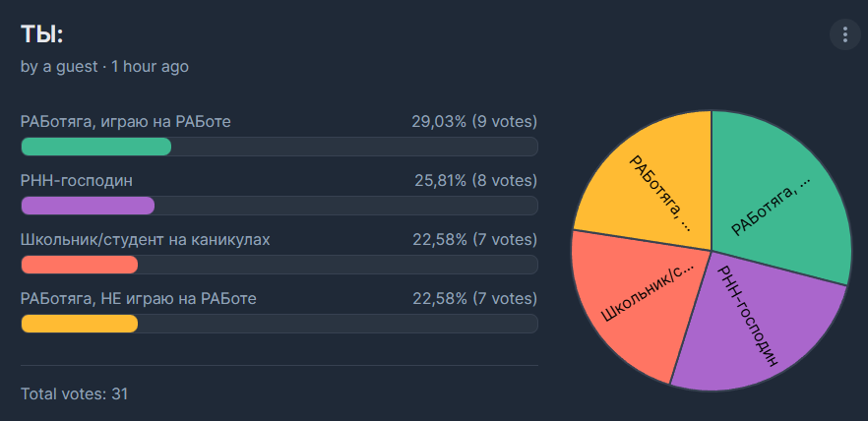Click the 29,03% (9 votes) result text

click(474, 122)
